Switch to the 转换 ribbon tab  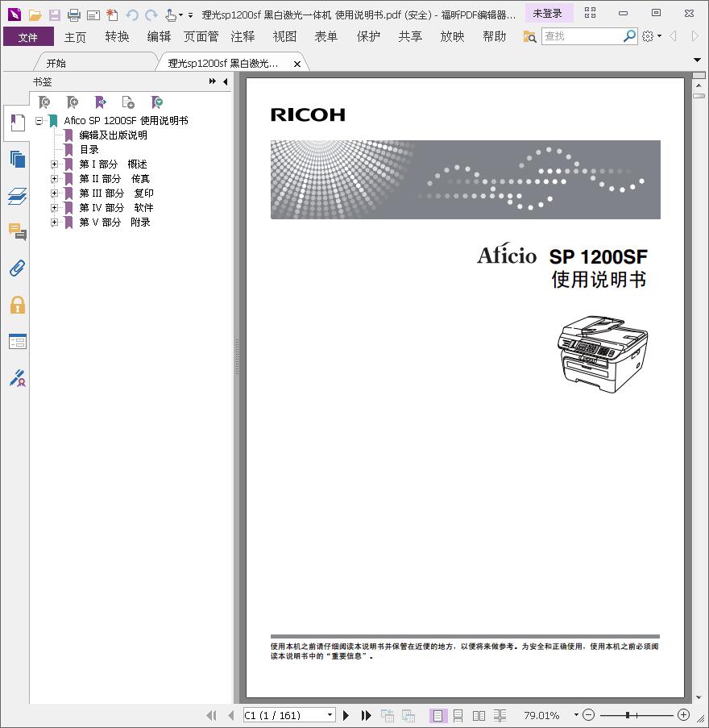pos(117,36)
